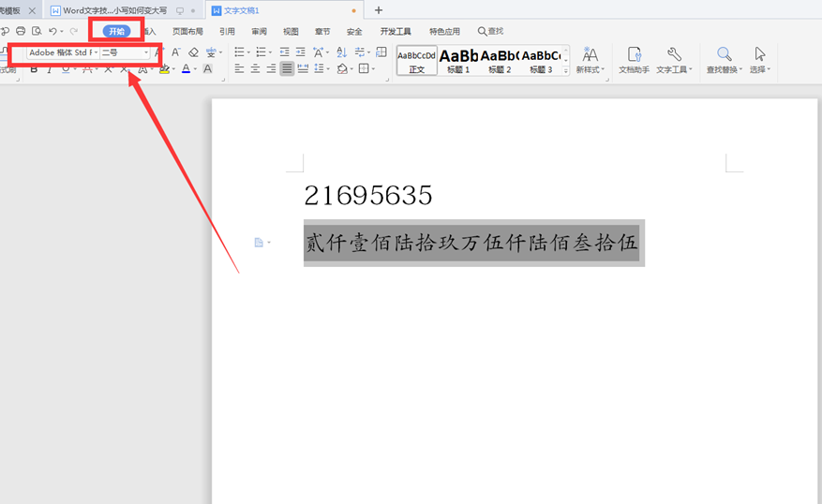Click the 查找 search command box
The image size is (822, 504).
coord(491,32)
